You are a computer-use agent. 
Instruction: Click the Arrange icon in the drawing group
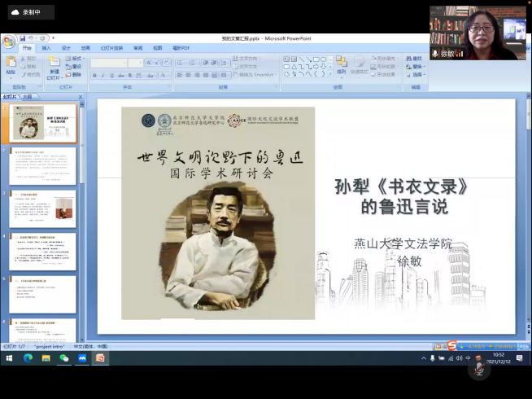[341, 64]
